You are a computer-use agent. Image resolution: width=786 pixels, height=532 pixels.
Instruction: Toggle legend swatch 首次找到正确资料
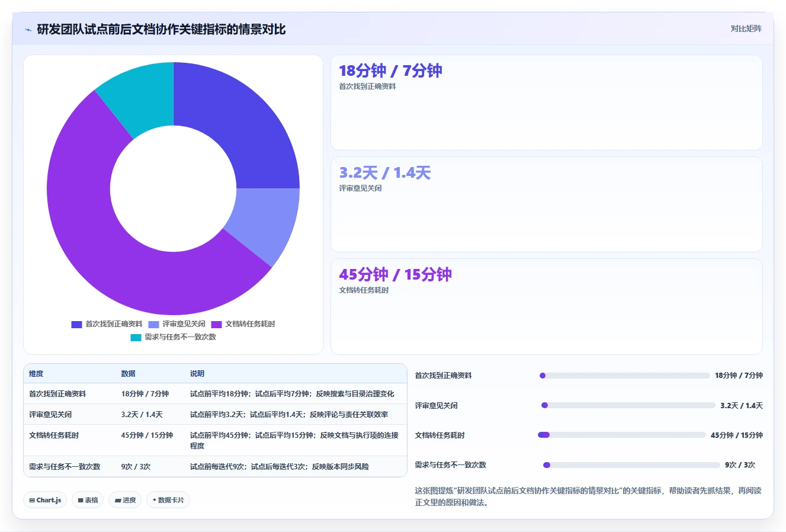pyautogui.click(x=76, y=324)
